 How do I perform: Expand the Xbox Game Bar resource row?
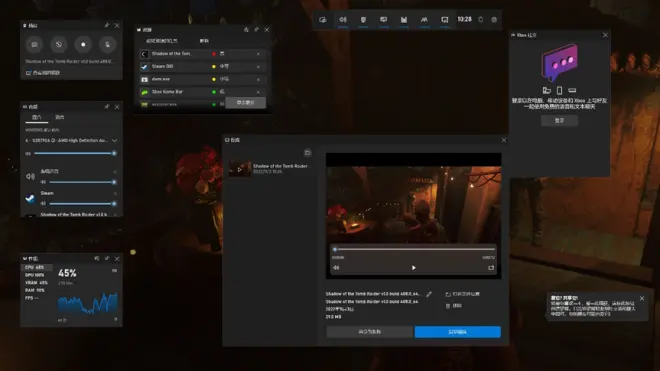pyautogui.click(x=258, y=92)
